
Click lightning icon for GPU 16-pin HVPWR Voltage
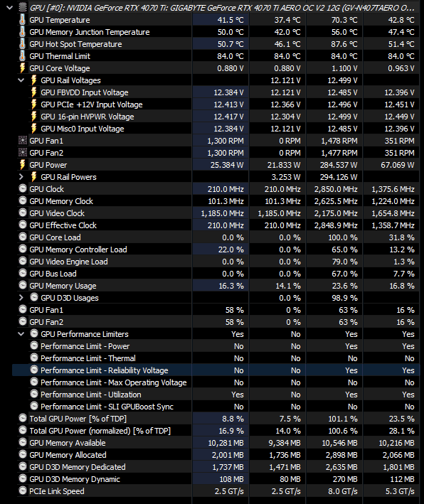point(33,117)
